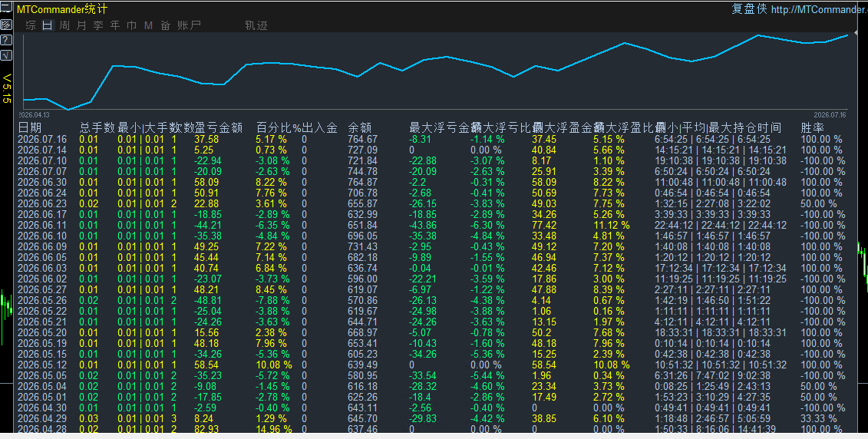868x439 pixels.
Task: Click the minimize panel icon on left sidebar
Action: pyautogui.click(x=5, y=8)
